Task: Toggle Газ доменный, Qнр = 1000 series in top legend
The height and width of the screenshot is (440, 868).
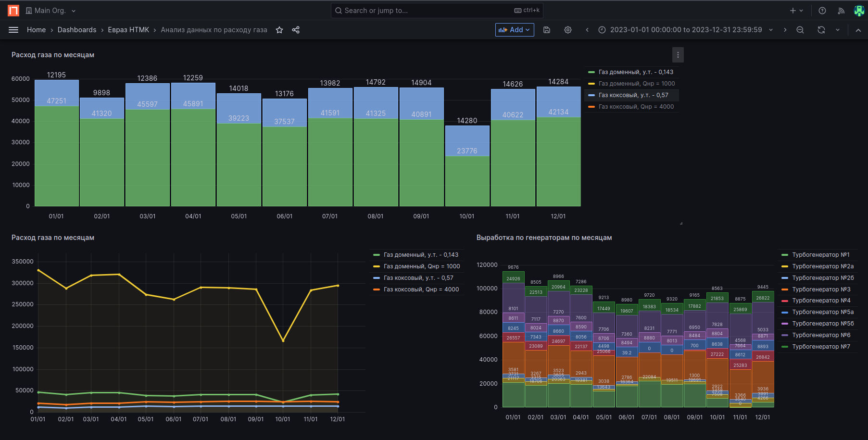Action: 636,84
